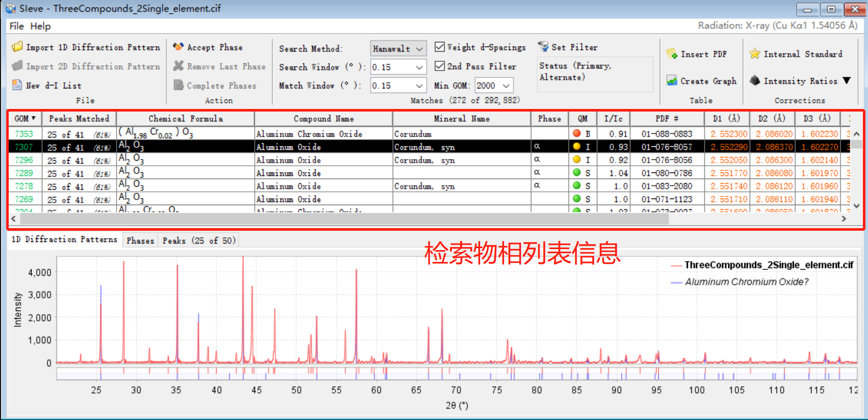This screenshot has height=420, width=868.
Task: Expand the Min GOM 2000 dropdown
Action: [x=506, y=85]
